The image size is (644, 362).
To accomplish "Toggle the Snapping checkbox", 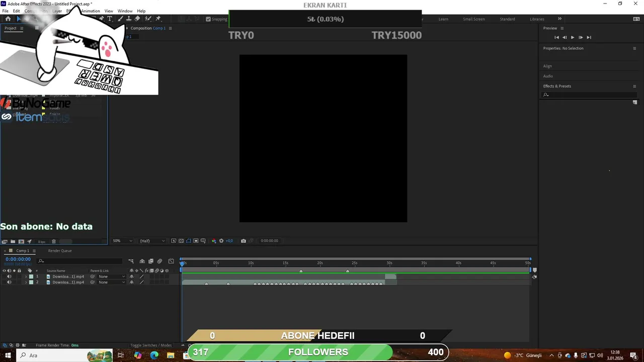I will click(208, 19).
